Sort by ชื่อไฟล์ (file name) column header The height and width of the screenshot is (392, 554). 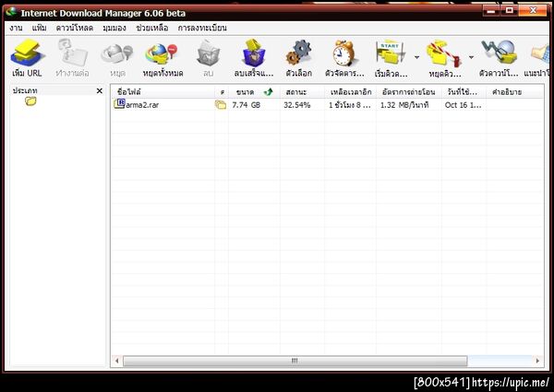pyautogui.click(x=163, y=92)
